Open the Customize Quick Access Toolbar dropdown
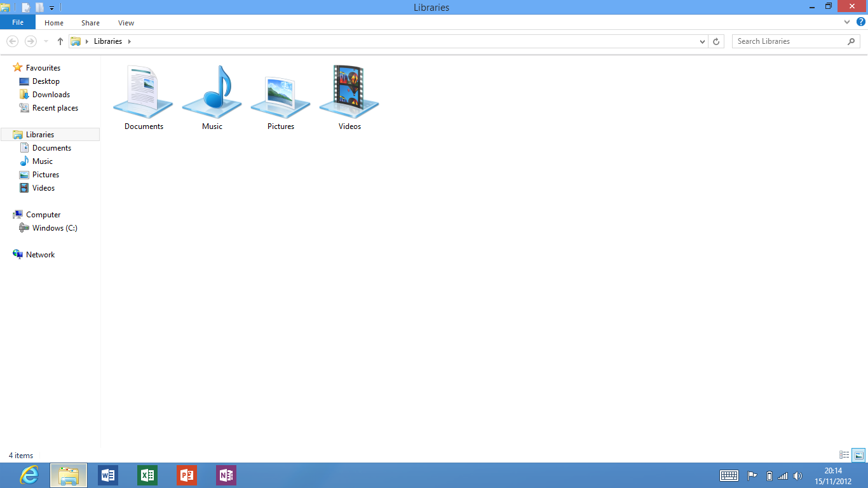The width and height of the screenshot is (868, 488). (52, 8)
